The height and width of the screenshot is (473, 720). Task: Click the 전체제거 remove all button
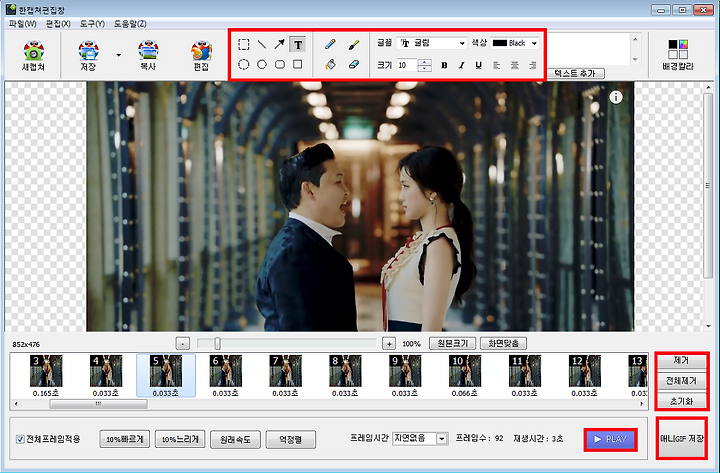click(681, 381)
